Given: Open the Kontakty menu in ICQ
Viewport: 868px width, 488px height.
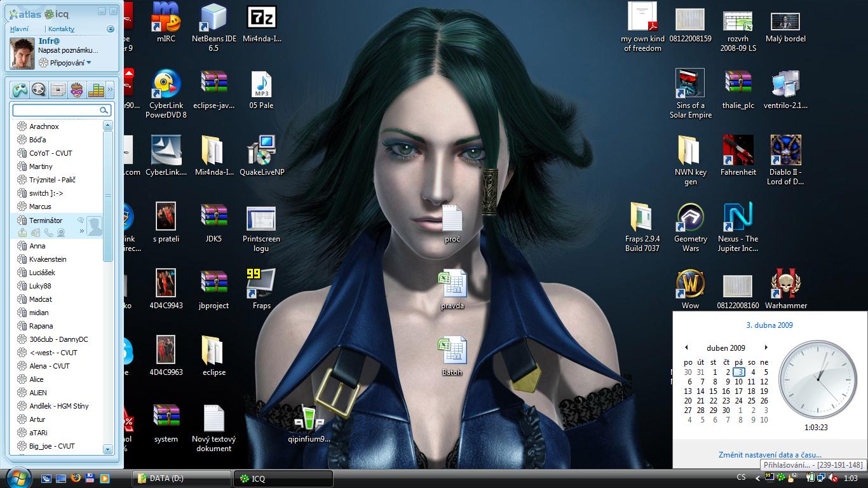Looking at the screenshot, I should tap(61, 29).
